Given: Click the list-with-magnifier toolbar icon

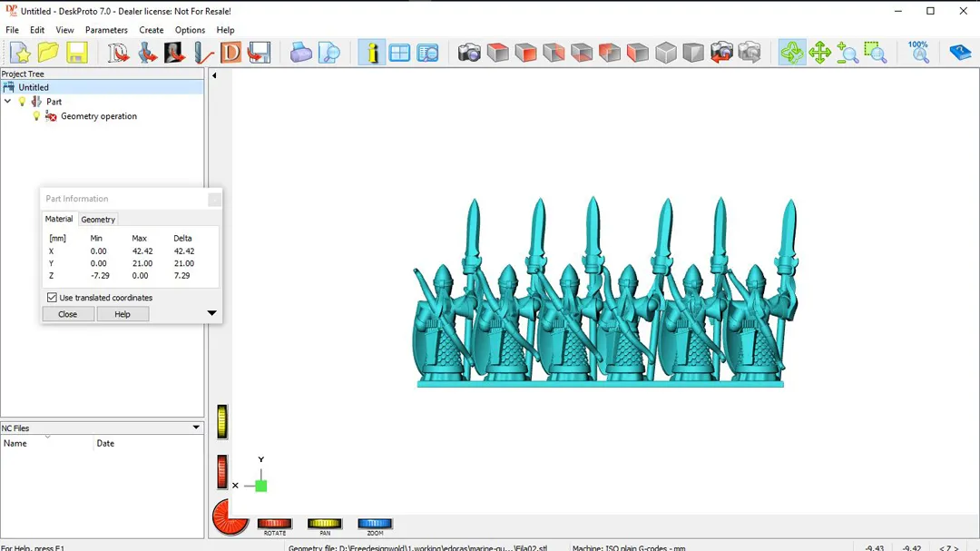Looking at the screenshot, I should [x=428, y=53].
